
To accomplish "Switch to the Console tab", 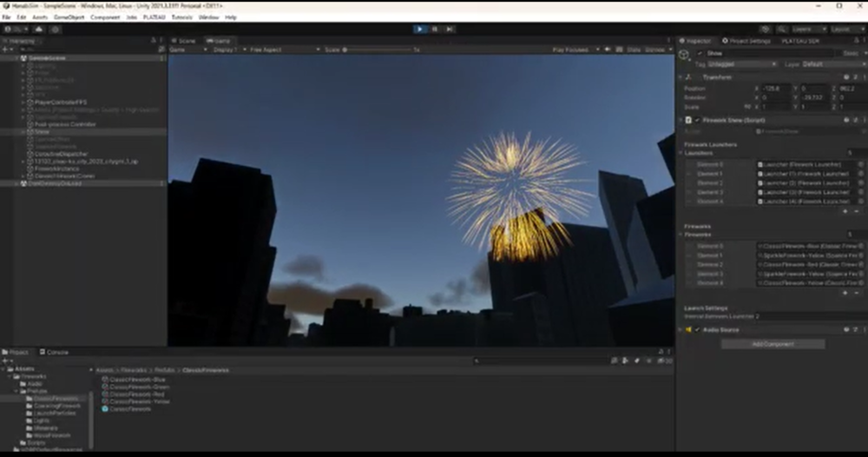I will pyautogui.click(x=57, y=352).
